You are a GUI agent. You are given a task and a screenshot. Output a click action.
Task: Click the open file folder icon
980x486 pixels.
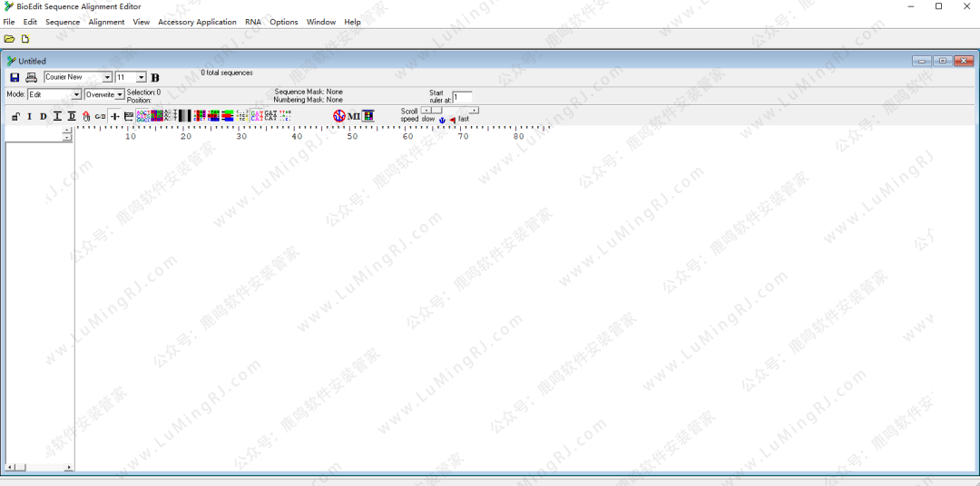(x=9, y=39)
